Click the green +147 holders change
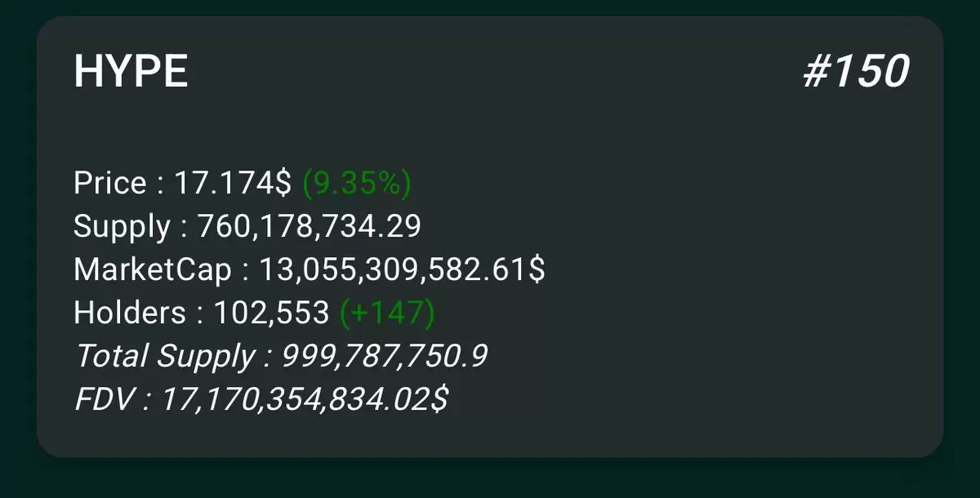 (387, 313)
